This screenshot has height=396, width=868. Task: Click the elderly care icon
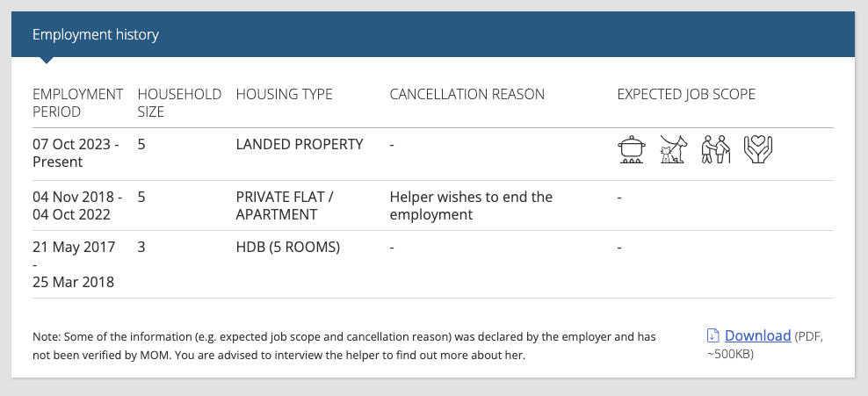coord(716,149)
